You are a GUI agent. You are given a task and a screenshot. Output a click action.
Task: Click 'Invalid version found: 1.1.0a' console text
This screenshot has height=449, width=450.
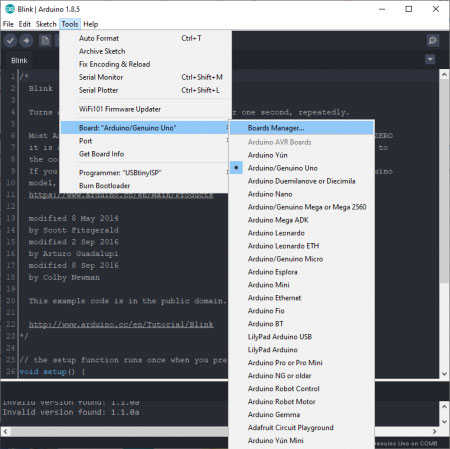pos(71,413)
